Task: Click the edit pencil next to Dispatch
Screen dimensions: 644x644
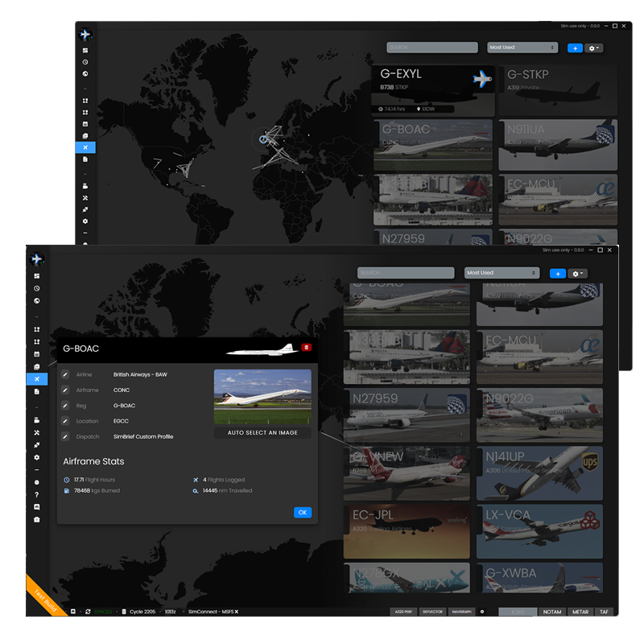Action: [x=65, y=436]
